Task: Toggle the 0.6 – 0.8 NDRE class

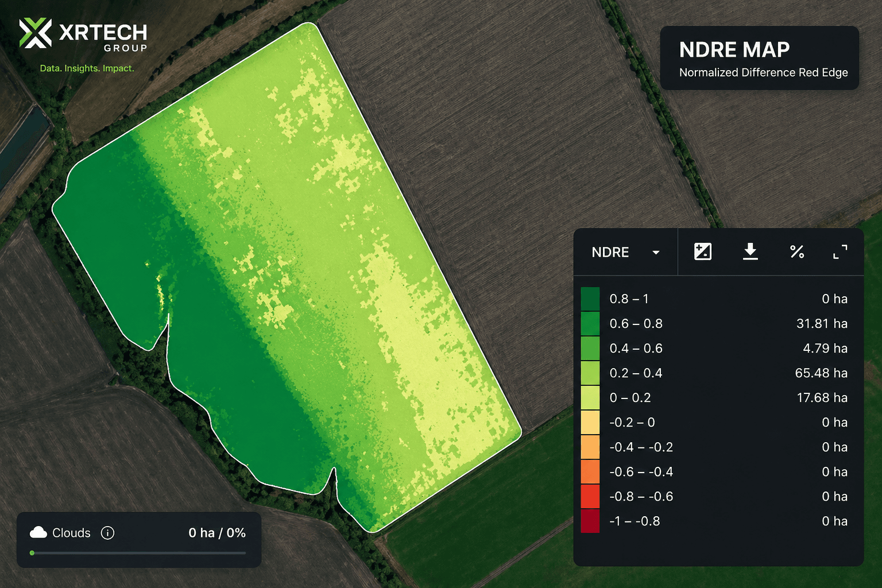Action: click(636, 323)
